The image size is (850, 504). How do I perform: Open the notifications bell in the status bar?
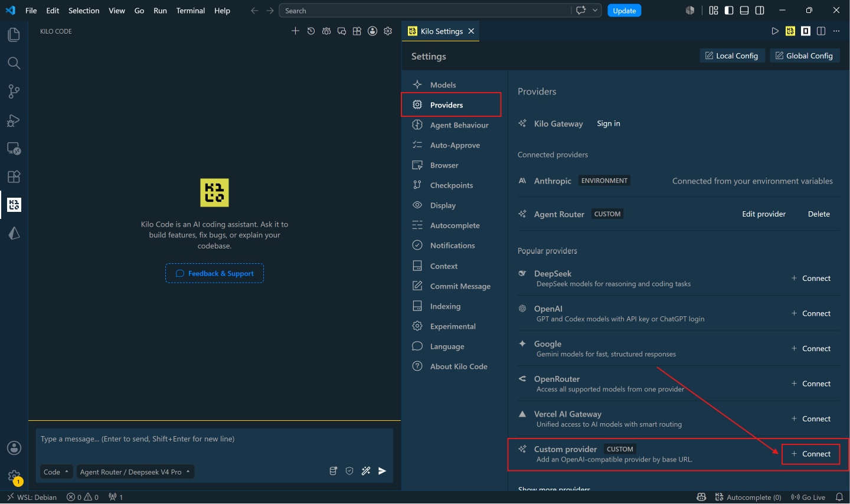coord(839,498)
